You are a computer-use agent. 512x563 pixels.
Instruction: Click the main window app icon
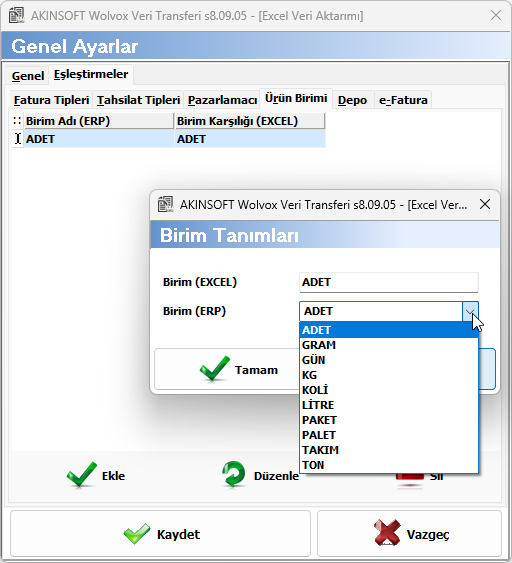pos(17,15)
